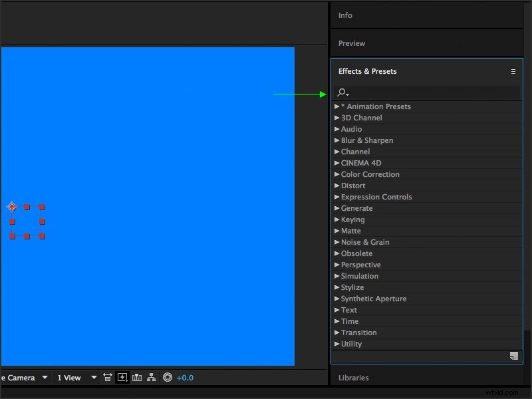Click the search magnifier in Effects & Presets
The width and height of the screenshot is (532, 399).
(x=342, y=93)
